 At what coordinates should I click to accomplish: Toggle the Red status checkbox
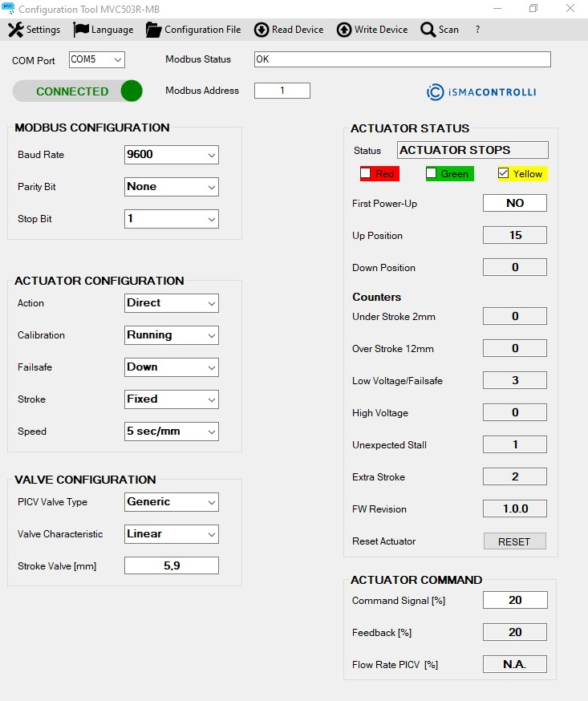pyautogui.click(x=366, y=173)
